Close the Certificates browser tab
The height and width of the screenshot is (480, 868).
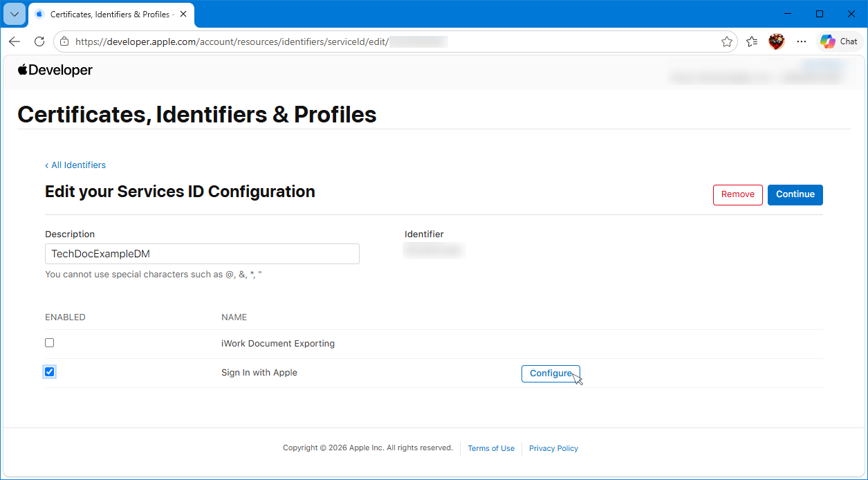coord(183,14)
